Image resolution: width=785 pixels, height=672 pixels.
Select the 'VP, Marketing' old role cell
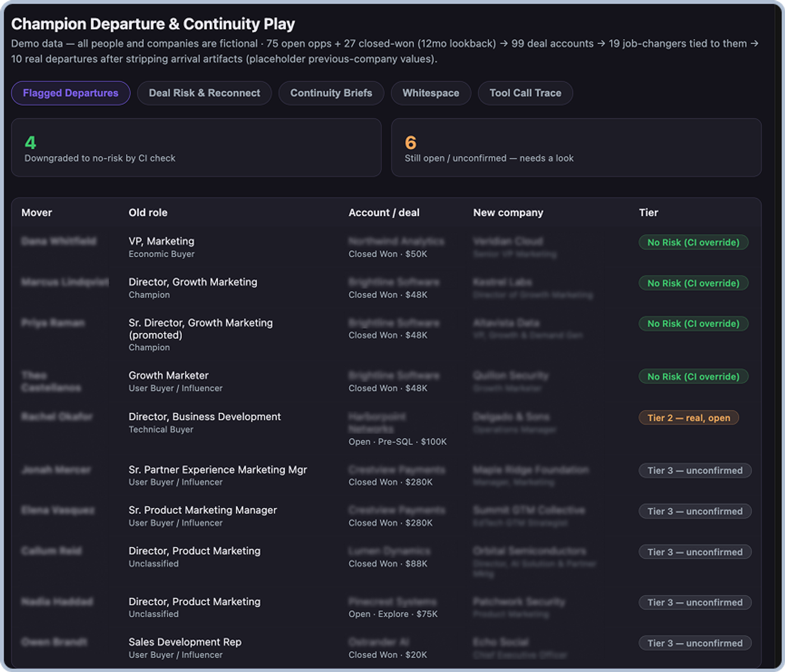point(161,241)
